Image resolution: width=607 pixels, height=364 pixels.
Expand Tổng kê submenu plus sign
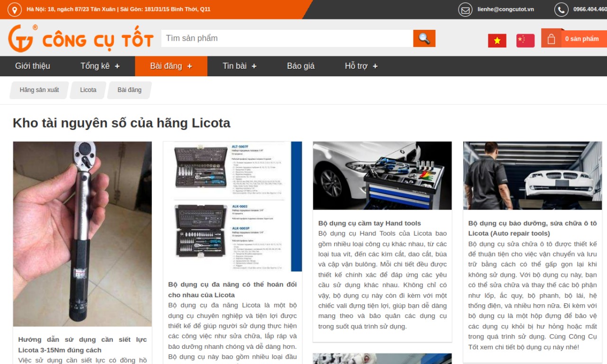click(117, 66)
